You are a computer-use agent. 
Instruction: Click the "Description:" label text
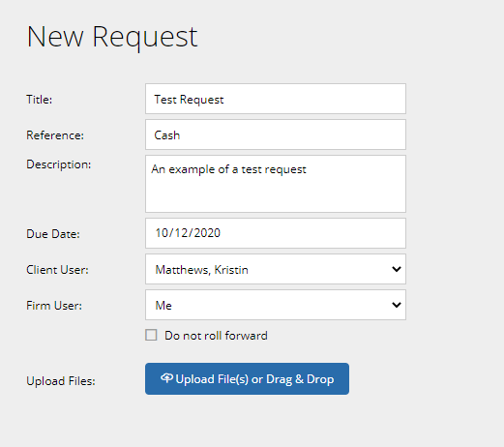click(58, 164)
